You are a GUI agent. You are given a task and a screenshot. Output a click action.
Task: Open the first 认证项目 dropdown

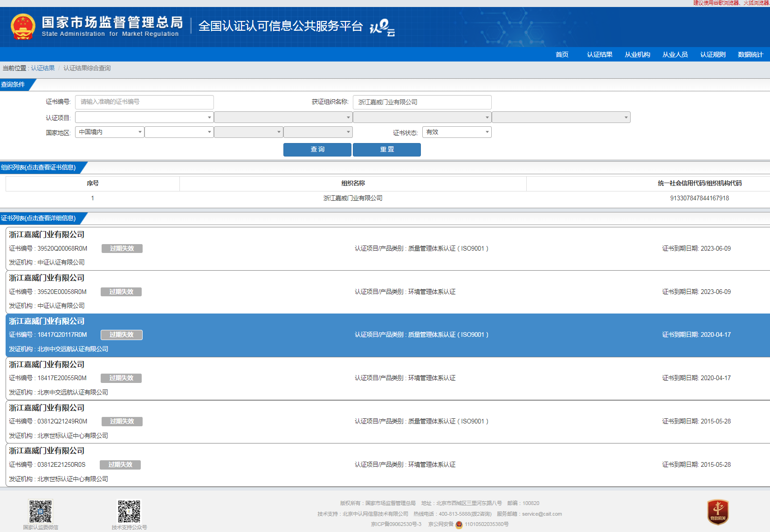[x=144, y=117]
